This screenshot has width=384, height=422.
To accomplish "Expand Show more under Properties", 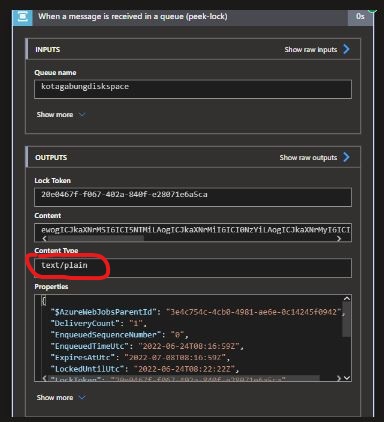I will click(61, 398).
